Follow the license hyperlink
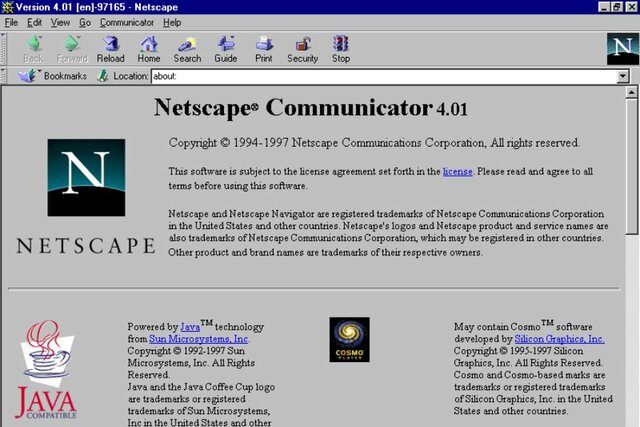Image resolution: width=640 pixels, height=427 pixels. click(458, 171)
